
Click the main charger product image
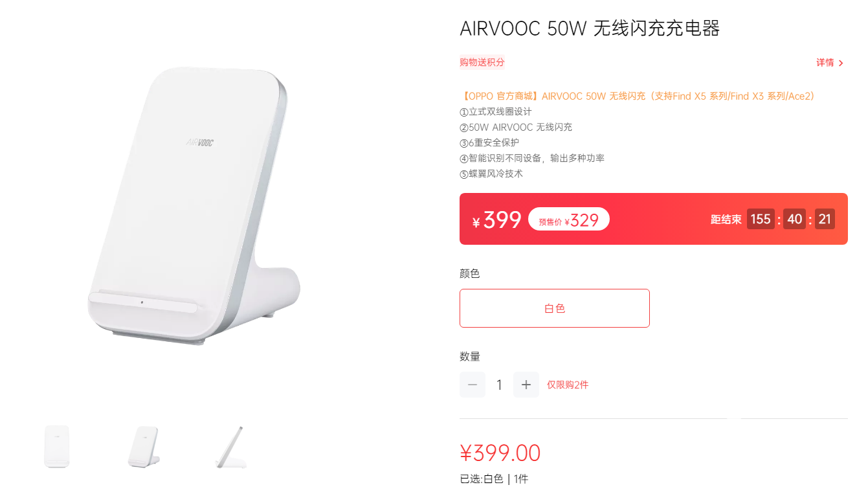click(x=194, y=206)
